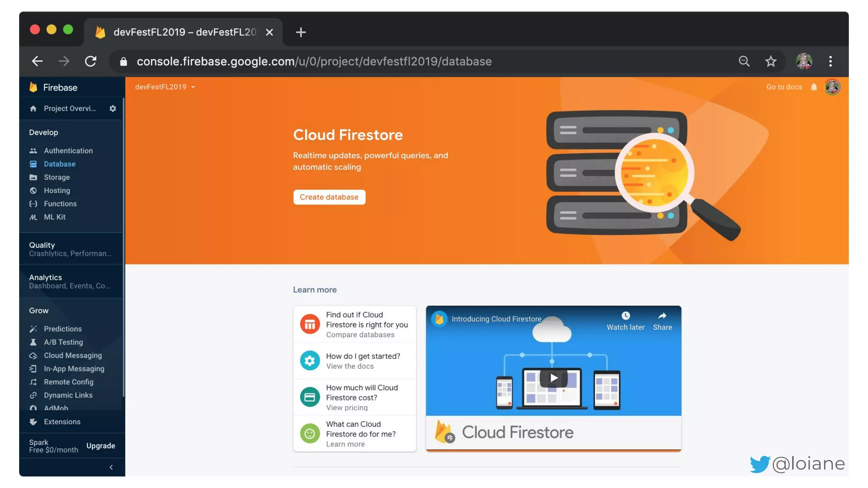Screen dimensions: 868x488
Task: Play the Introducing Cloud Firestore video
Action: point(553,378)
